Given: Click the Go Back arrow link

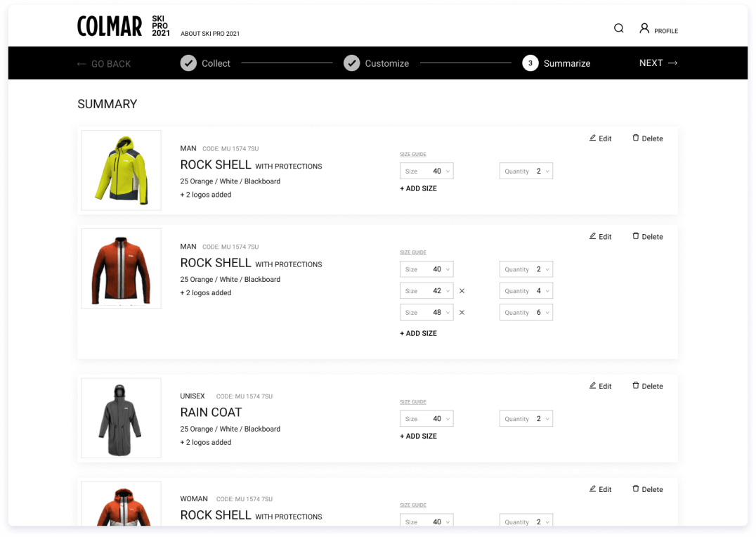Looking at the screenshot, I should pyautogui.click(x=104, y=64).
